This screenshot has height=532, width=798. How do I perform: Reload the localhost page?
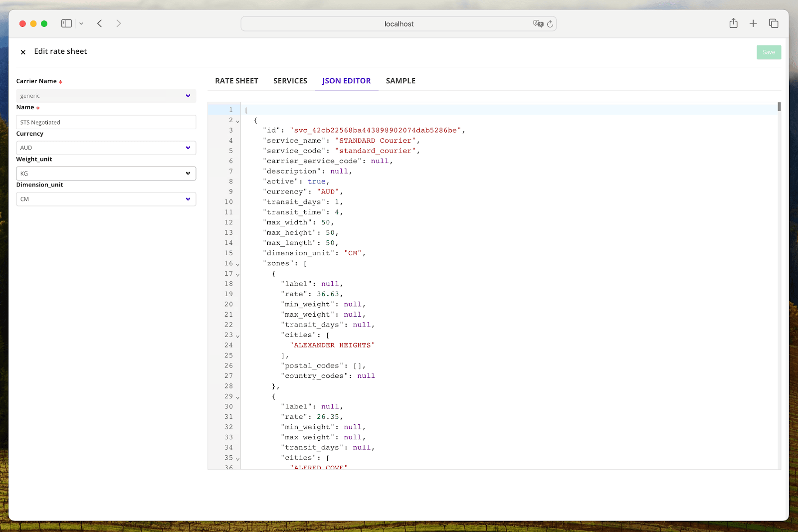pyautogui.click(x=550, y=23)
